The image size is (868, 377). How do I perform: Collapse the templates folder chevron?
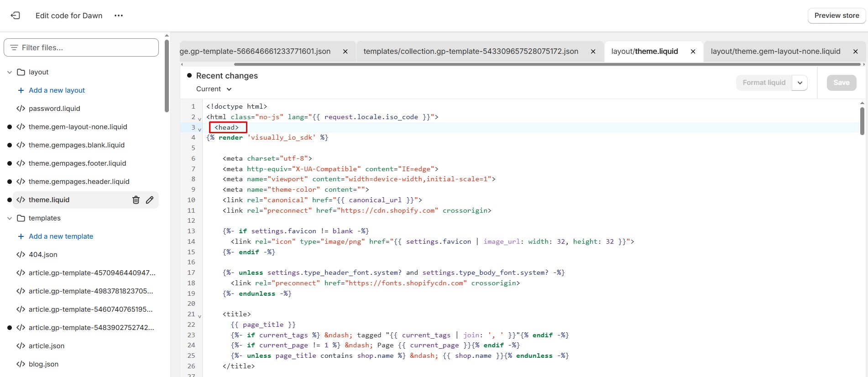(9, 218)
